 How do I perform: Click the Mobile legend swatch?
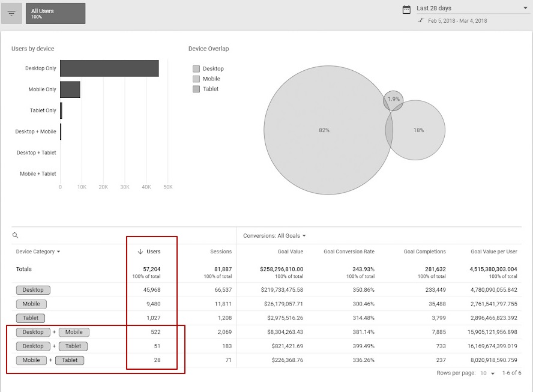click(x=196, y=79)
